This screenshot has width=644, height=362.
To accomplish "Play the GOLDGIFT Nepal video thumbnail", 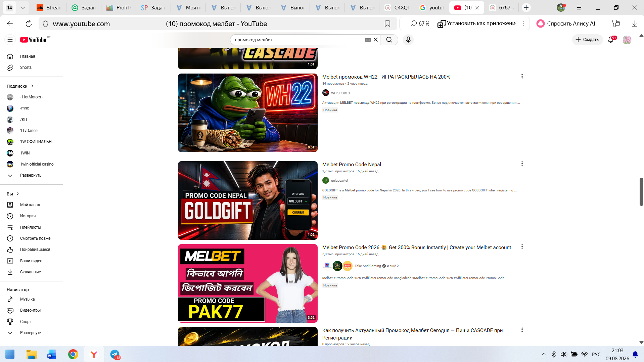I will point(248,200).
